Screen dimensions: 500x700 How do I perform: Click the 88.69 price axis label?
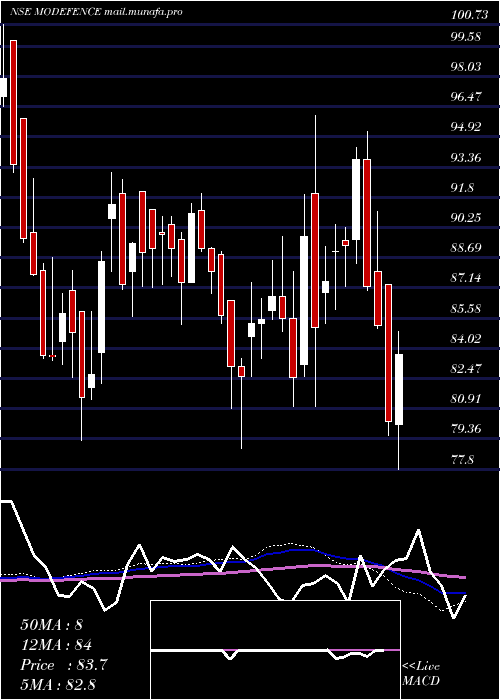466,248
